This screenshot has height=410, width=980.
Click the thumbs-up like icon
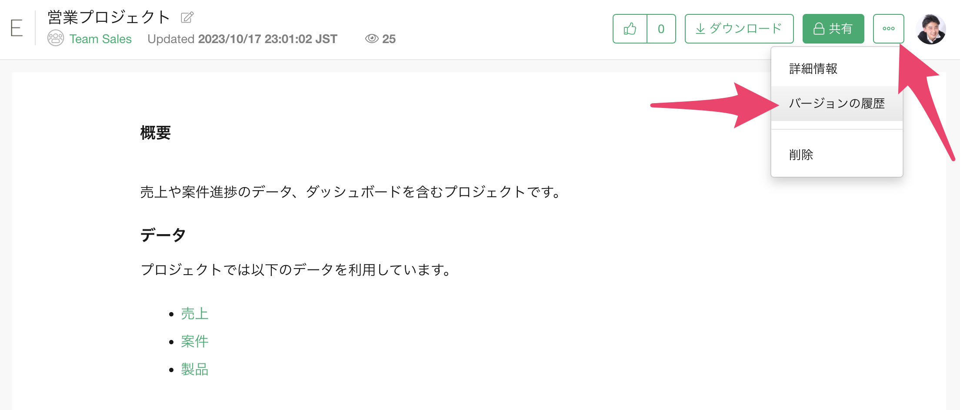click(x=630, y=29)
